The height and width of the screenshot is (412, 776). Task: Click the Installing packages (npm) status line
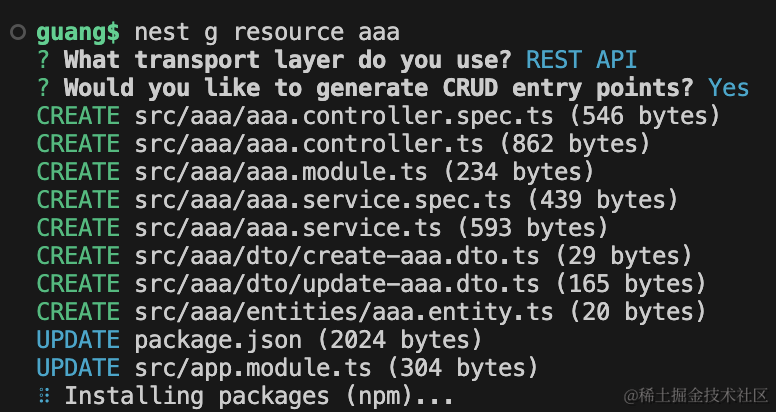tap(260, 396)
